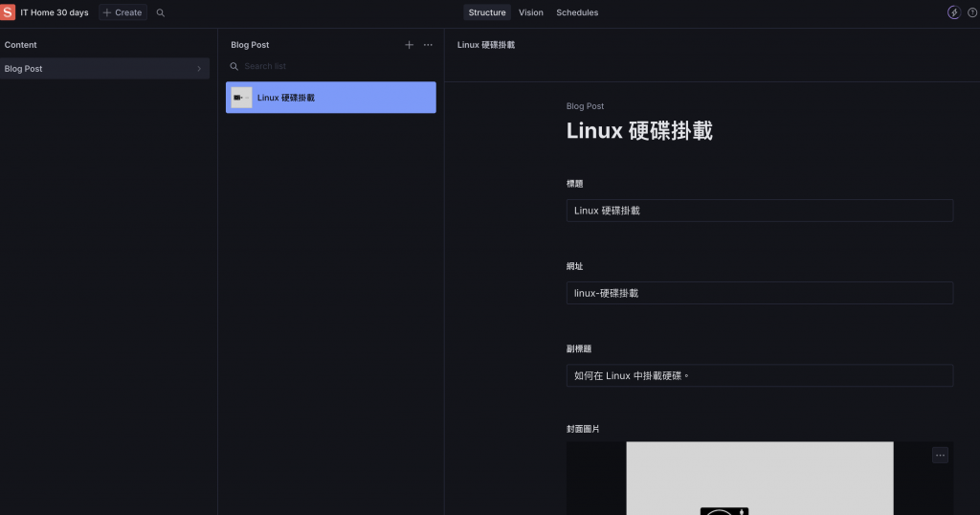Click the red Sanity S logo
Screen dimensions: 980x515
click(x=8, y=11)
